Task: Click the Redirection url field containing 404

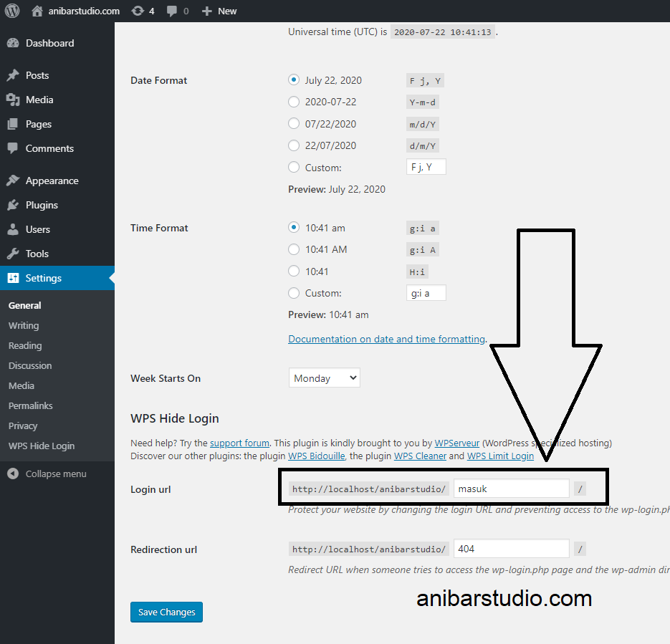Action: tap(511, 549)
